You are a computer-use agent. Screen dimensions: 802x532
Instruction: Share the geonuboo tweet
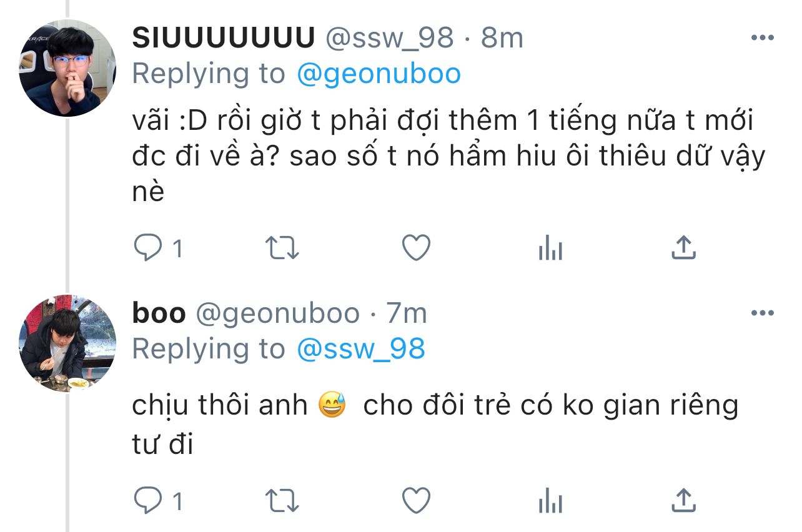click(683, 500)
